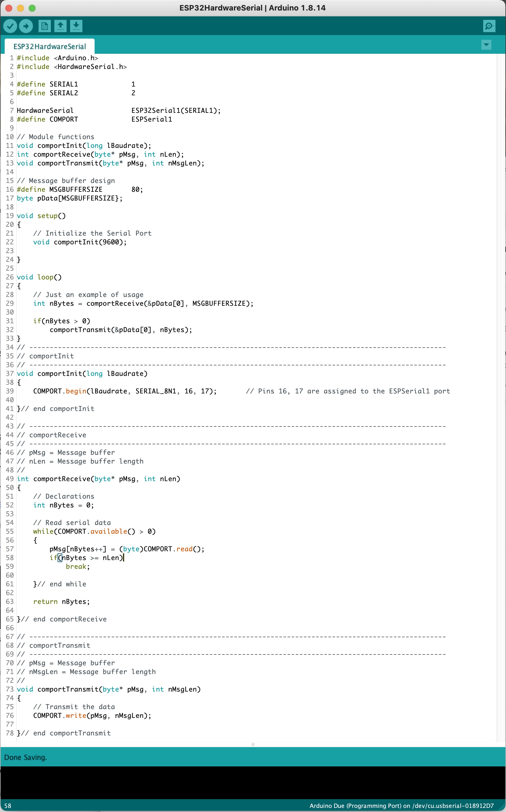Click the Open sketch up-arrow icon
The width and height of the screenshot is (506, 812).
(60, 26)
